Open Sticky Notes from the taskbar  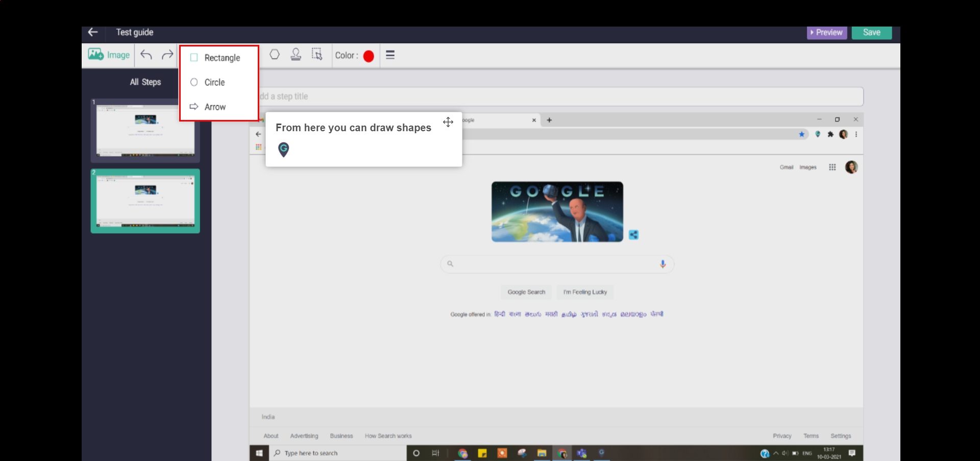[482, 453]
